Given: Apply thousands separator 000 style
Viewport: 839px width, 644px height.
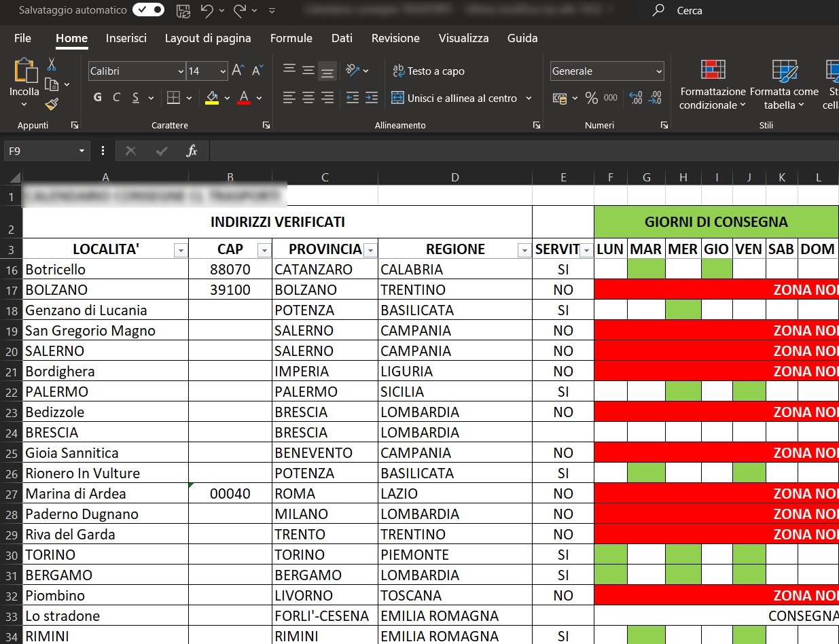Looking at the screenshot, I should point(611,99).
